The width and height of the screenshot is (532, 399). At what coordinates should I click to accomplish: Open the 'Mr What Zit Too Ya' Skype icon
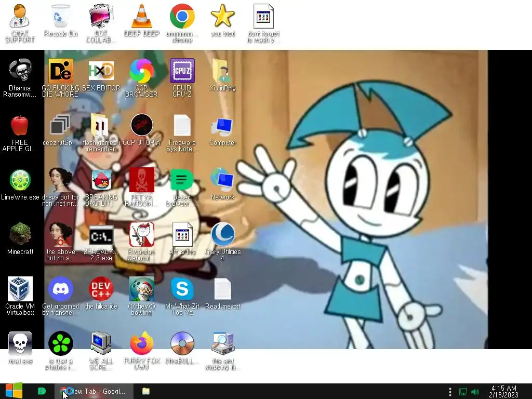[182, 297]
